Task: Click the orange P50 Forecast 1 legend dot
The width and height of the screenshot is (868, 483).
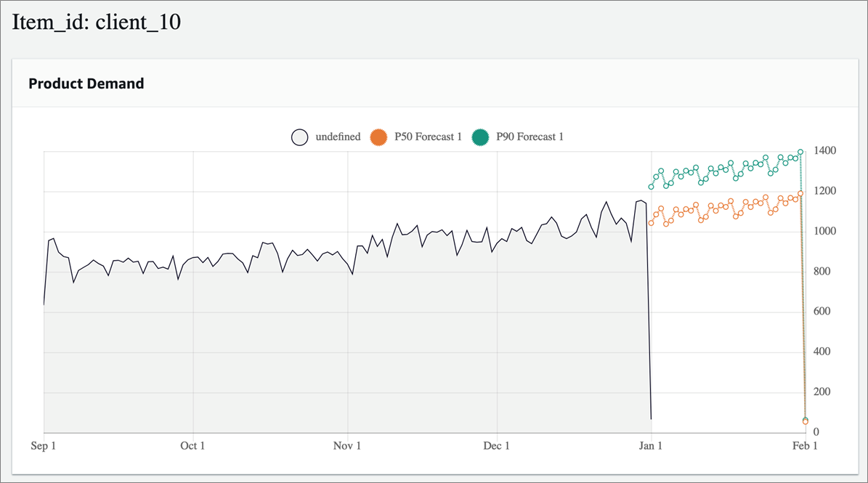Action: coord(378,137)
